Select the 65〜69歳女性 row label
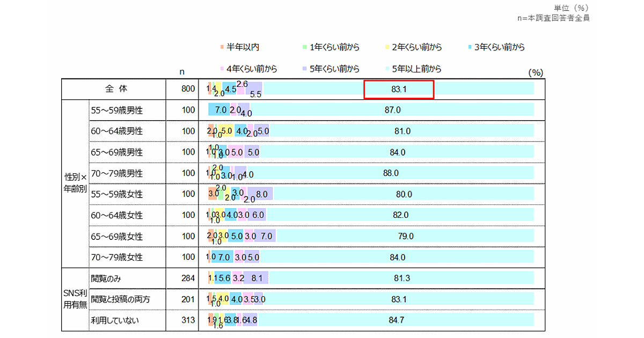The width and height of the screenshot is (644, 338). pos(117,236)
